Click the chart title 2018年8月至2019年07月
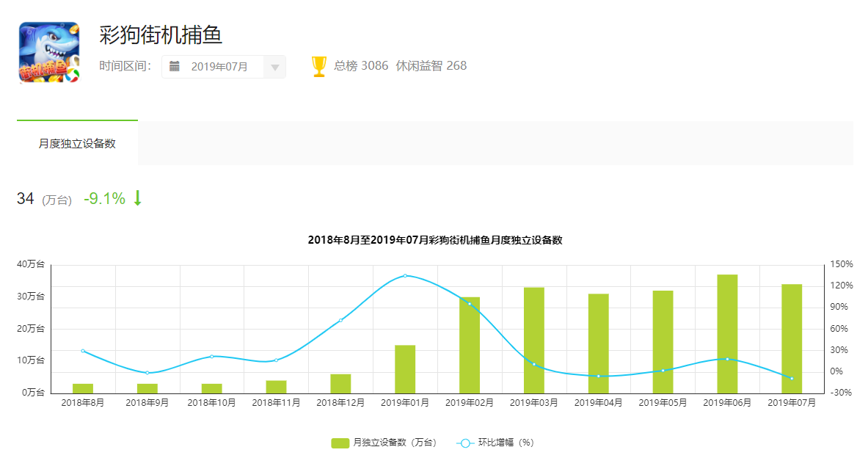 point(434,240)
